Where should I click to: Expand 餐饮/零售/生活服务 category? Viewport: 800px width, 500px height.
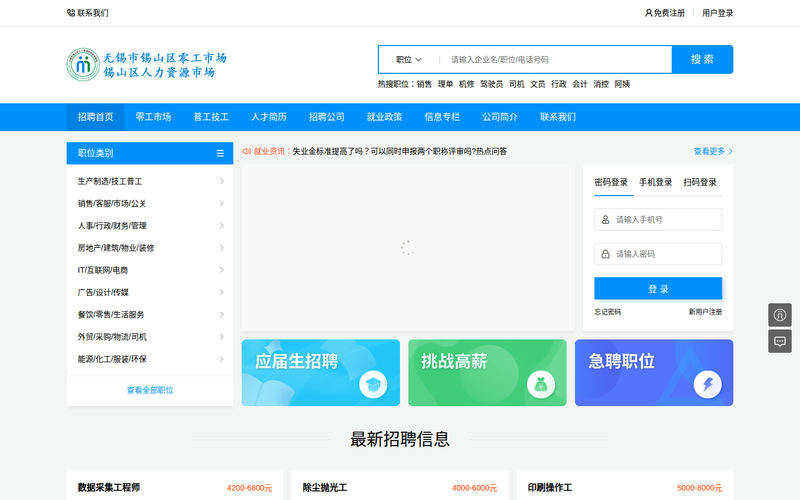pyautogui.click(x=150, y=315)
